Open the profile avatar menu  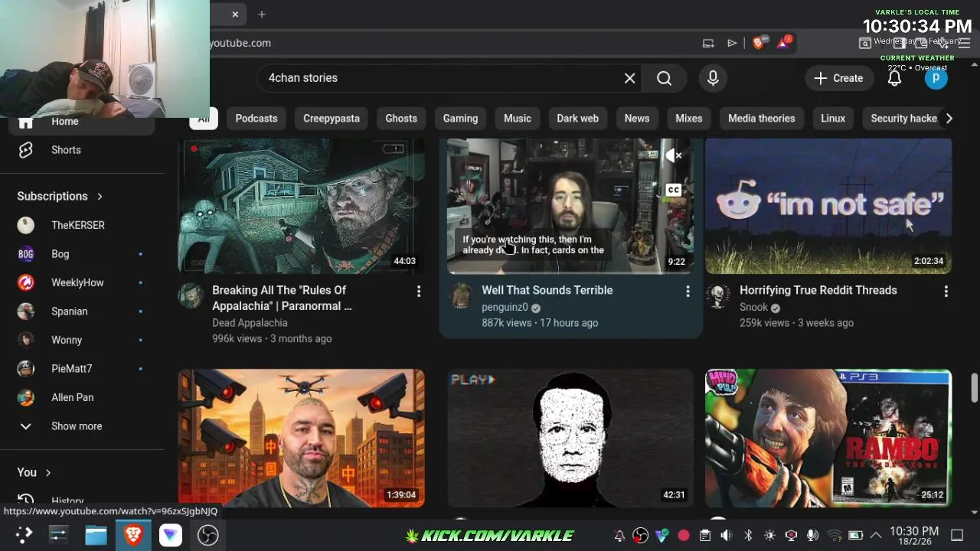[x=936, y=78]
